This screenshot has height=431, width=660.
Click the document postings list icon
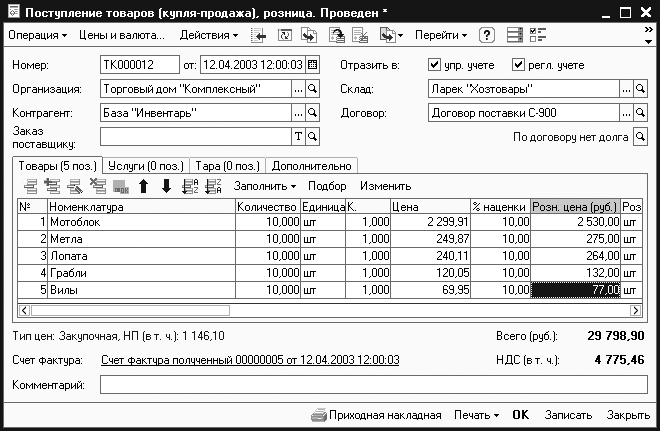[x=514, y=35]
